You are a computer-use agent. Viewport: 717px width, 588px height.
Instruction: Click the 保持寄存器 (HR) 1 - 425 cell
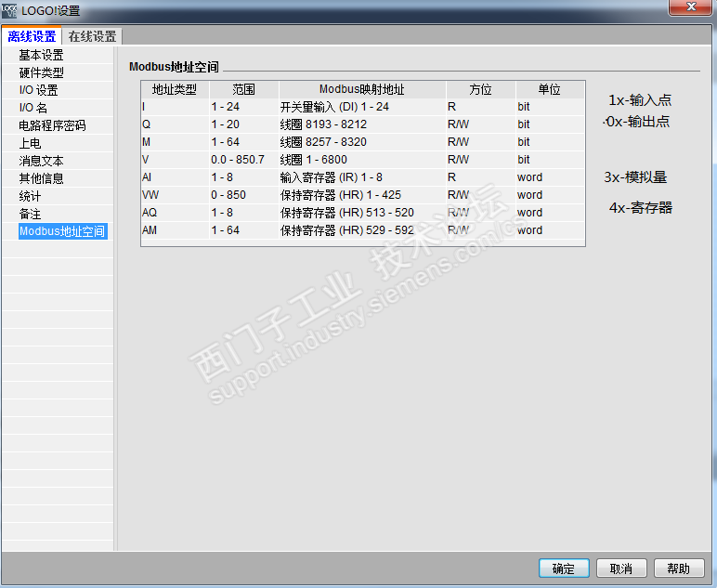click(x=362, y=195)
